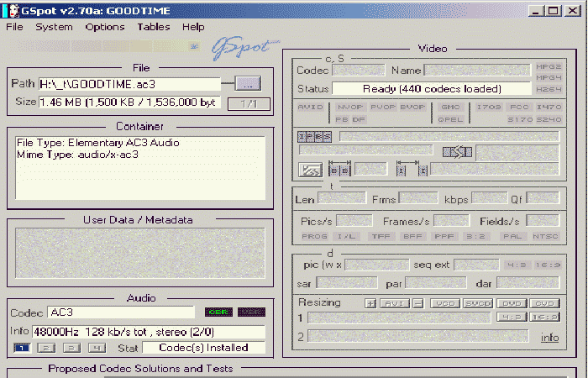The height and width of the screenshot is (378, 588).
Task: Click the 16:9 resizing aspect button
Action: (547, 317)
